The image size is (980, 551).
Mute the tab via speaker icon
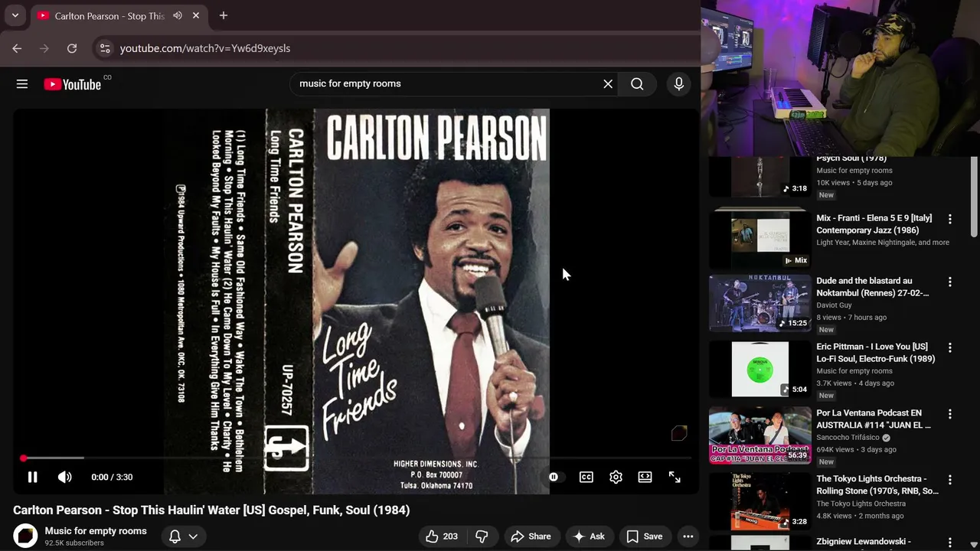(x=178, y=15)
